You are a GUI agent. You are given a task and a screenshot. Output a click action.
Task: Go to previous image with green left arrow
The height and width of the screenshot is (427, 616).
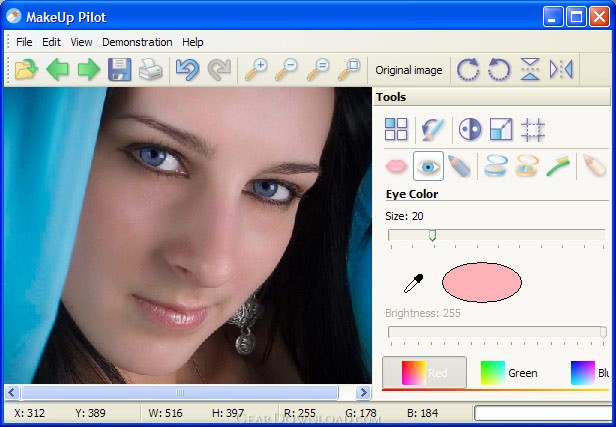pyautogui.click(x=57, y=70)
